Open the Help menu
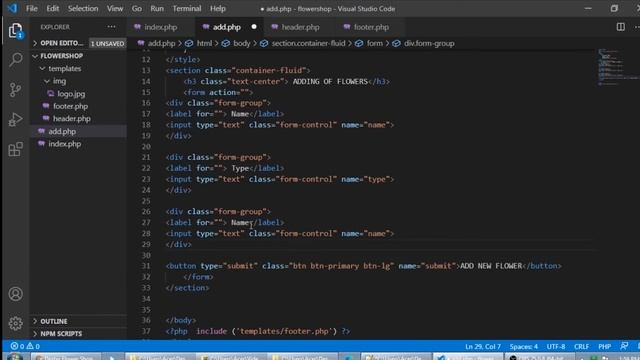 pos(218,9)
